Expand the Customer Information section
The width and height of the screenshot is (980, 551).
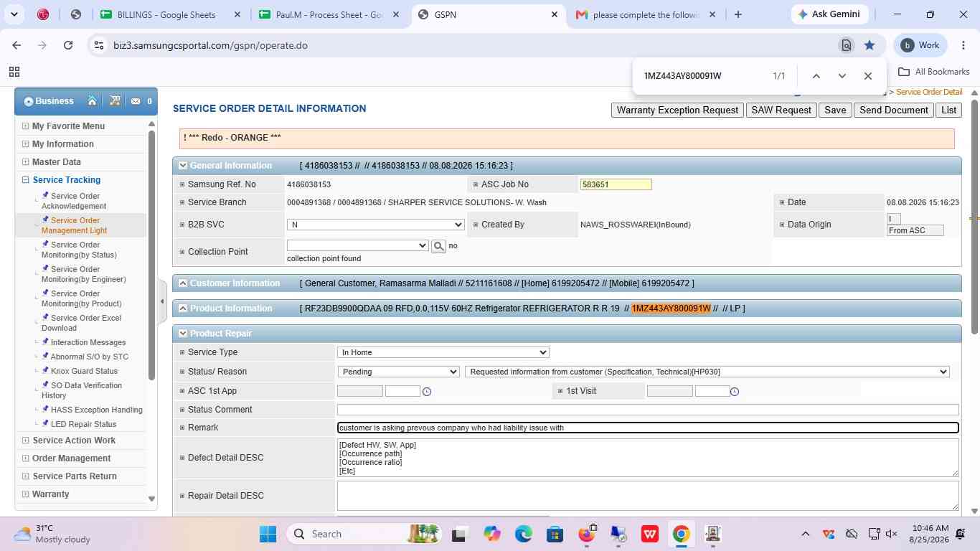coord(182,283)
